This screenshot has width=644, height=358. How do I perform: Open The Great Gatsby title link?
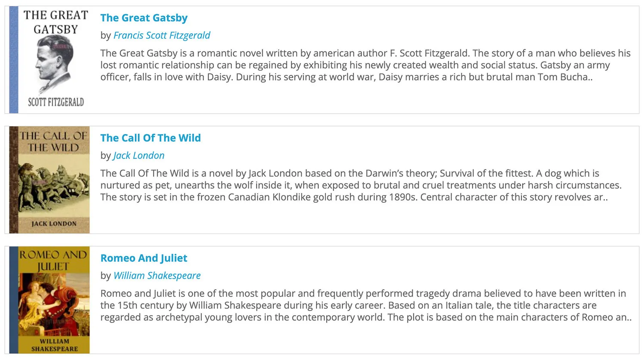coord(144,18)
